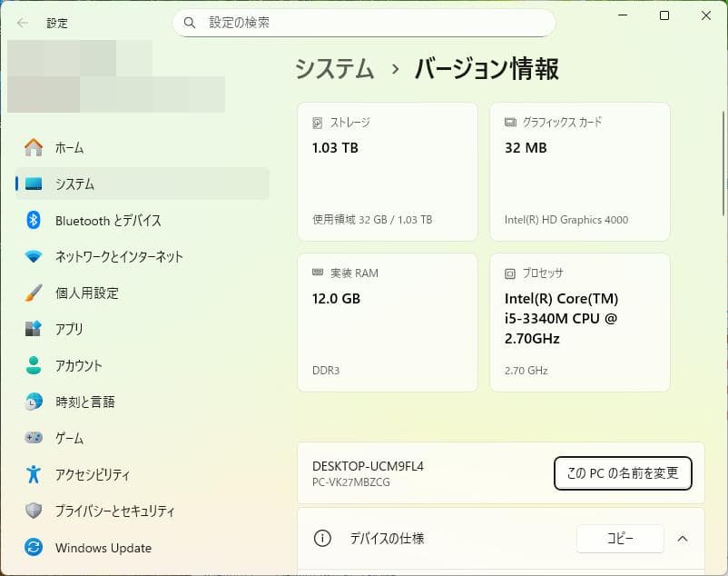Viewport: 728px width, 576px height.
Task: Click the 実装 RAM memory icon
Action: click(x=318, y=273)
